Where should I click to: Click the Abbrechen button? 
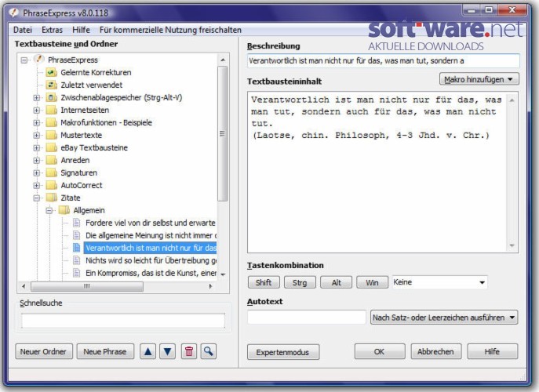(436, 351)
